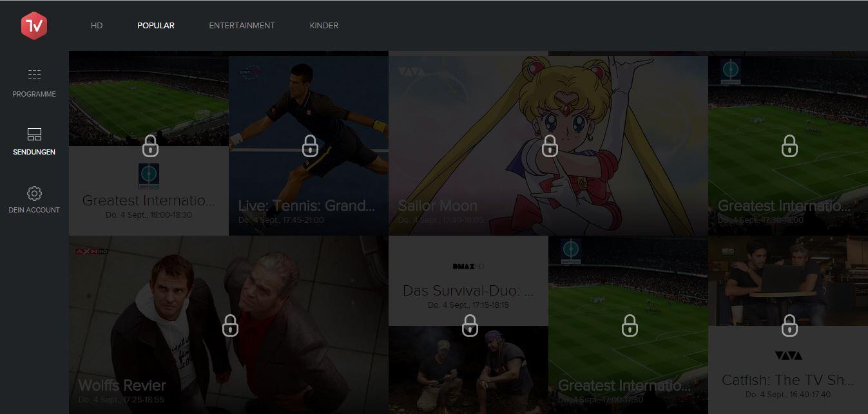Image resolution: width=868 pixels, height=414 pixels.
Task: Open the Programme grid icon
Action: point(34,75)
